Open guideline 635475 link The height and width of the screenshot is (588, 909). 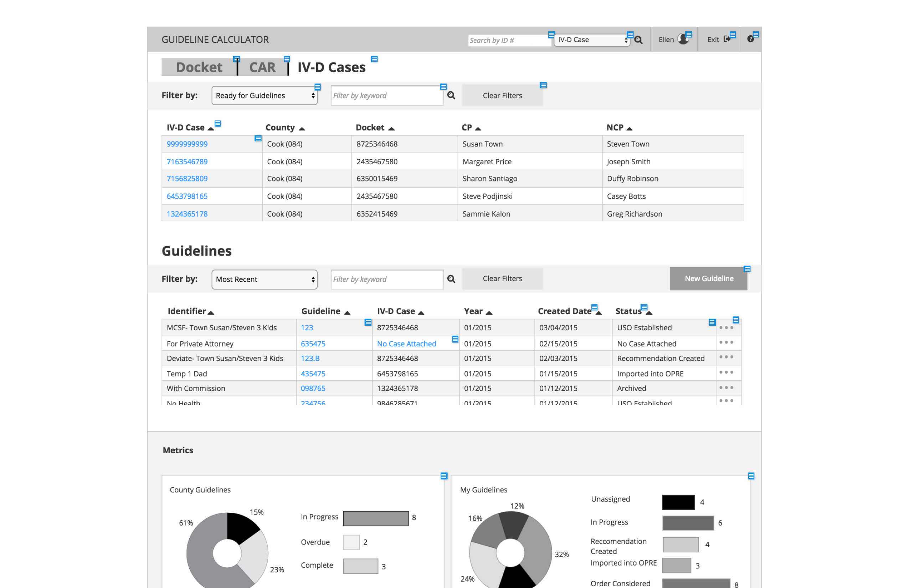click(313, 344)
